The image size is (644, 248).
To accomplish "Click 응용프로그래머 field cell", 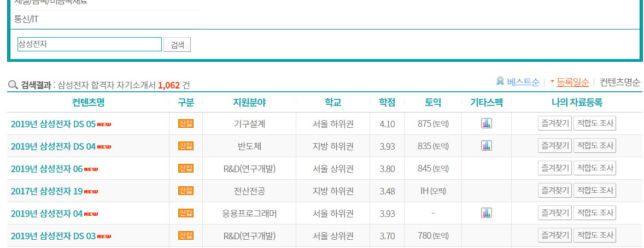I will click(249, 213).
